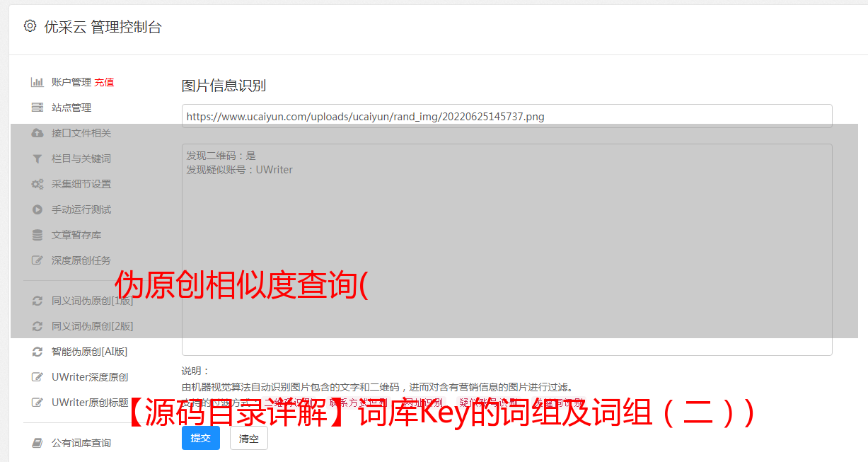Click the database icon for 文章暂存库
The height and width of the screenshot is (462, 868).
point(37,235)
